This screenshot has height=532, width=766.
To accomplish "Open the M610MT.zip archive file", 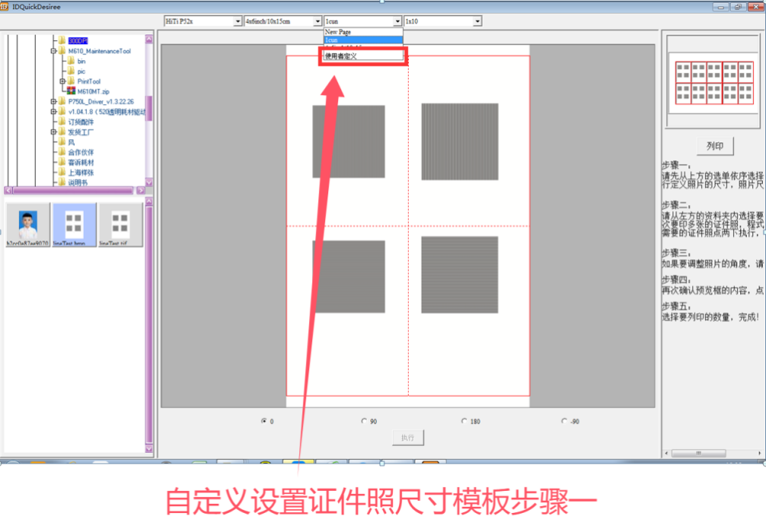I will [90, 91].
